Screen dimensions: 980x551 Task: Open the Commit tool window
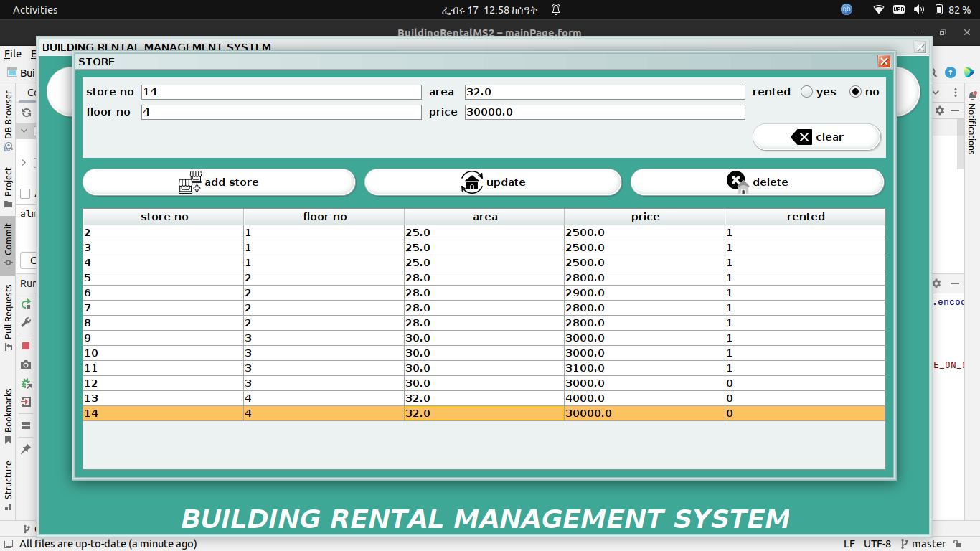(8, 237)
